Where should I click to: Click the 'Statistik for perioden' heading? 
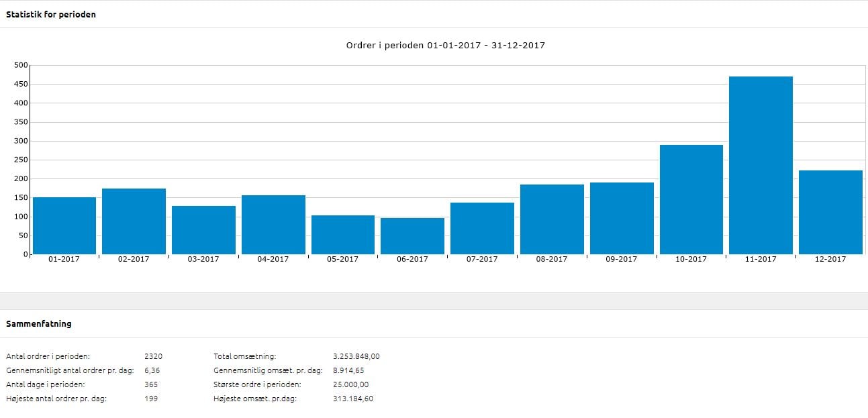pyautogui.click(x=51, y=14)
